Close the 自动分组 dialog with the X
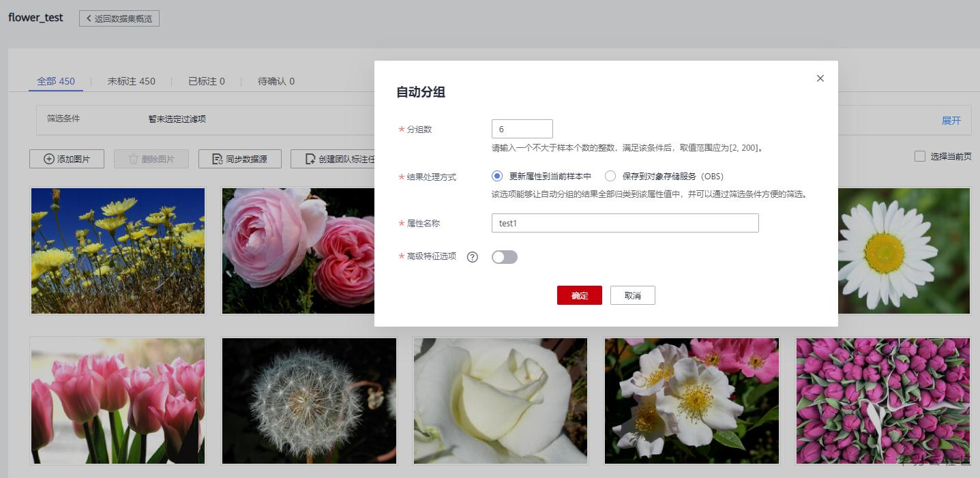 coord(820,78)
